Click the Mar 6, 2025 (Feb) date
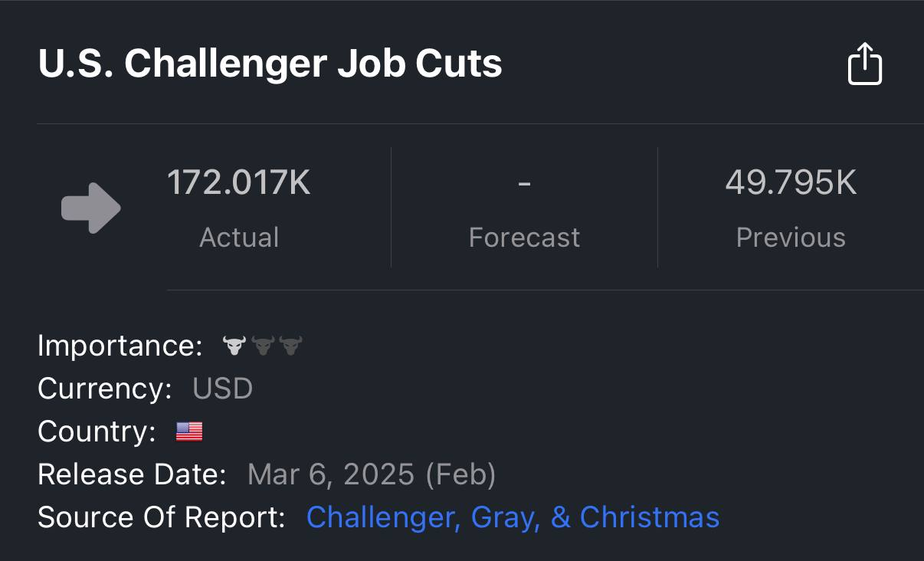Screen dimensions: 924x561 (x=372, y=475)
